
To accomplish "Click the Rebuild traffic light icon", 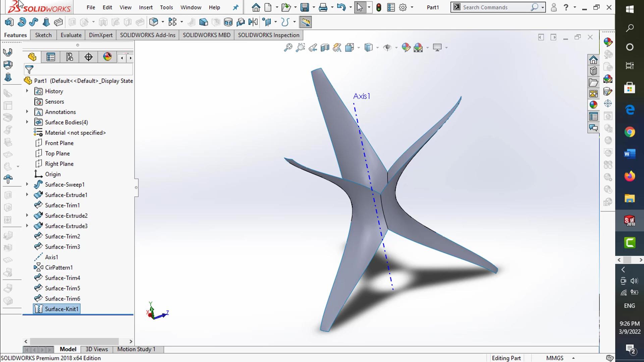I will (379, 7).
